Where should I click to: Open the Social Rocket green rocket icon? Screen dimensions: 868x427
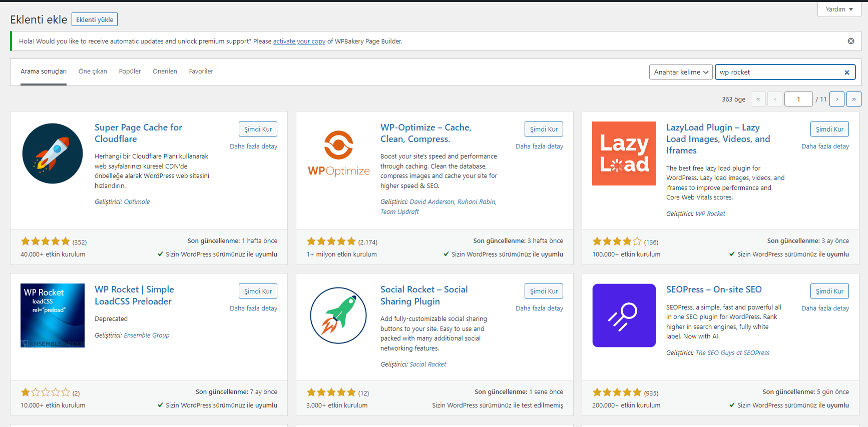338,315
